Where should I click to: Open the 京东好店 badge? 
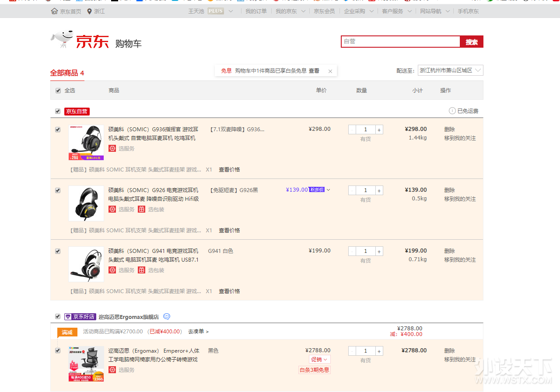80,316
